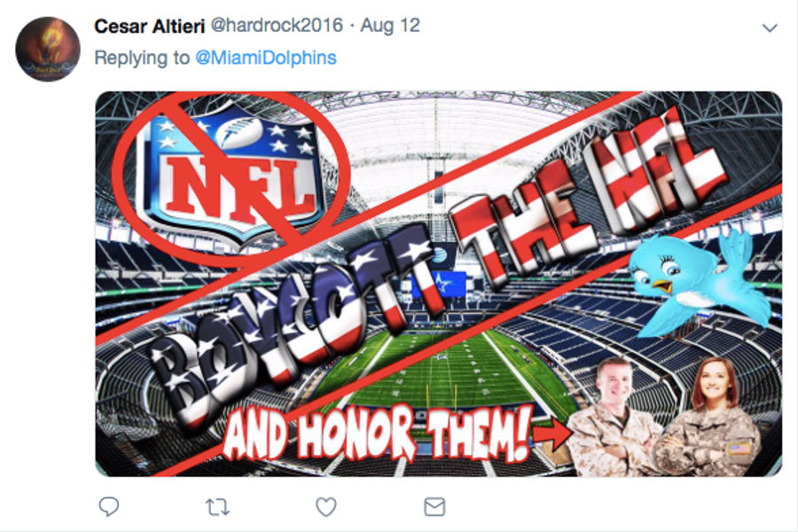Click the reply speech bubble icon
Image resolution: width=798 pixels, height=532 pixels.
click(x=108, y=506)
